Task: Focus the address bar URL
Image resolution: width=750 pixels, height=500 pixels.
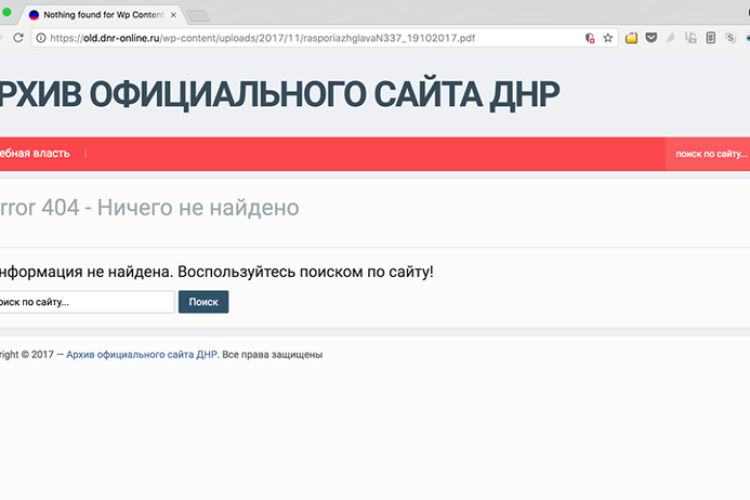Action: click(262, 38)
